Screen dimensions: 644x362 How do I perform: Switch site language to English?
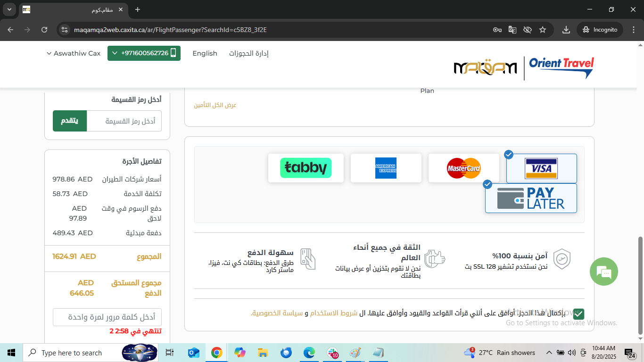(205, 53)
